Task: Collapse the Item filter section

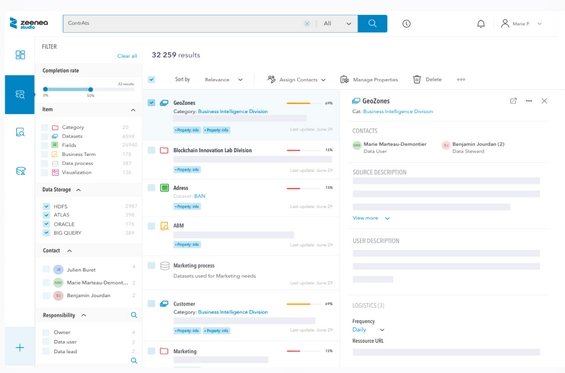Action: pos(133,110)
